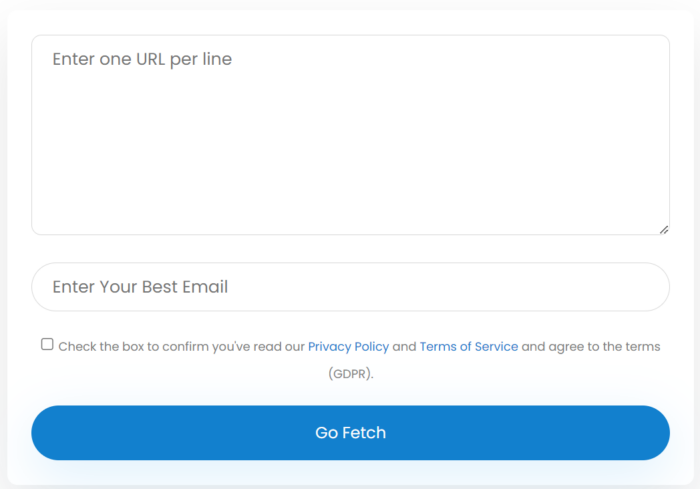
Task: Open the Privacy Policy link
Action: click(x=348, y=347)
